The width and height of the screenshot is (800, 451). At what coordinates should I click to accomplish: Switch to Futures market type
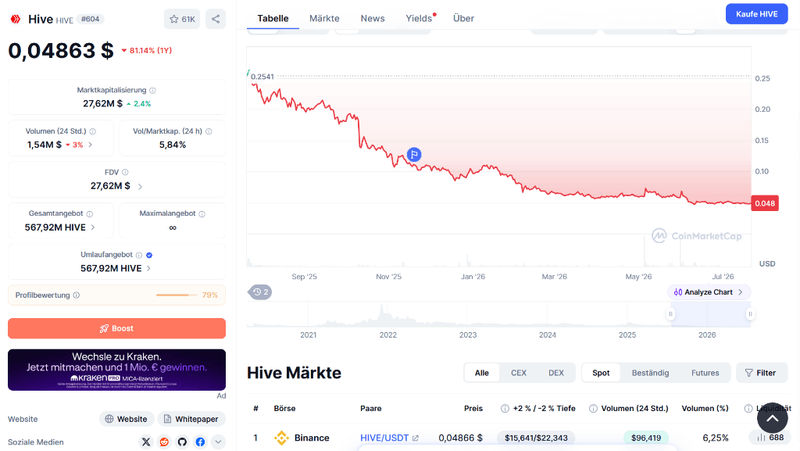point(705,373)
